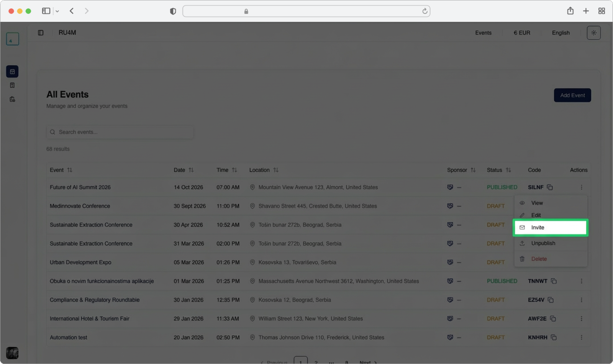Open the English language selector
Screen dimensions: 613x364
[561, 33]
